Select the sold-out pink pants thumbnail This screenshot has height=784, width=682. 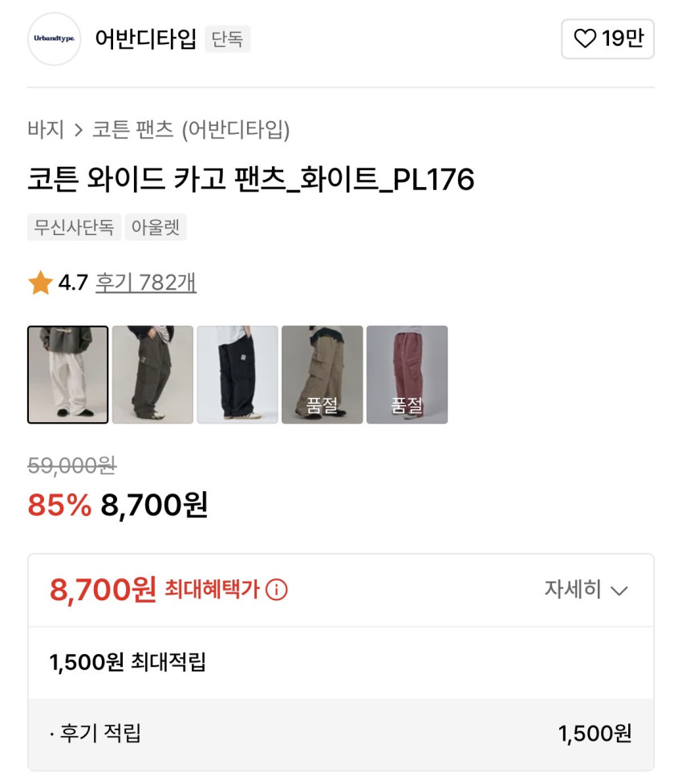[x=407, y=375]
